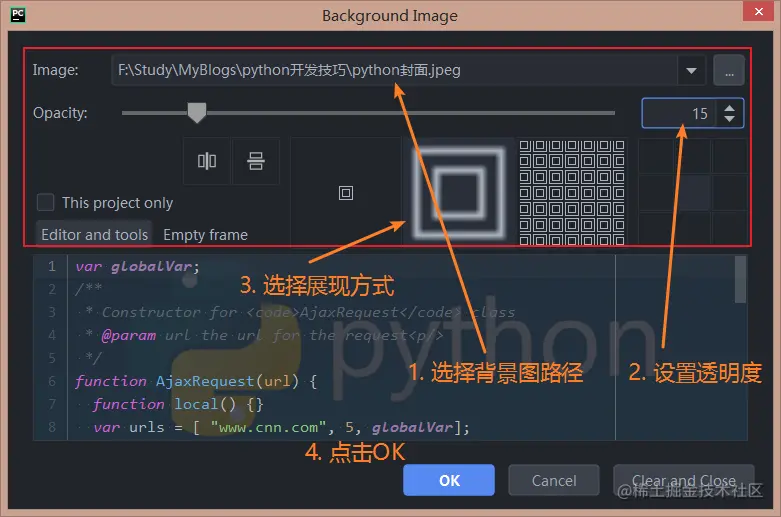Switch to the "Empty frame" tab
The width and height of the screenshot is (781, 517).
tap(205, 234)
